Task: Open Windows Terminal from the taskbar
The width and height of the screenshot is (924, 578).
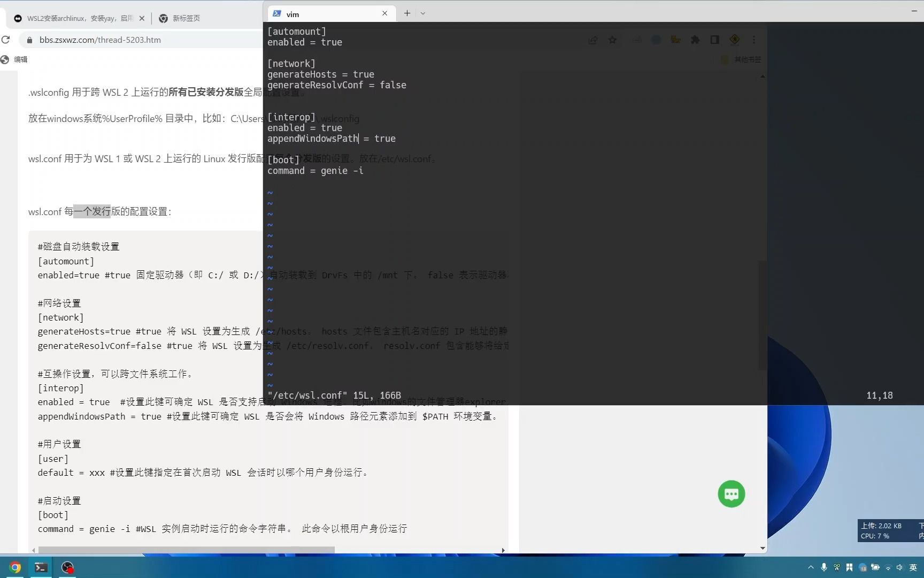Action: 41,568
